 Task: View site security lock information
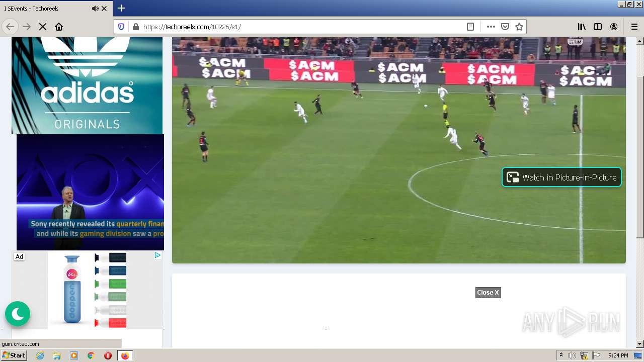click(x=135, y=27)
